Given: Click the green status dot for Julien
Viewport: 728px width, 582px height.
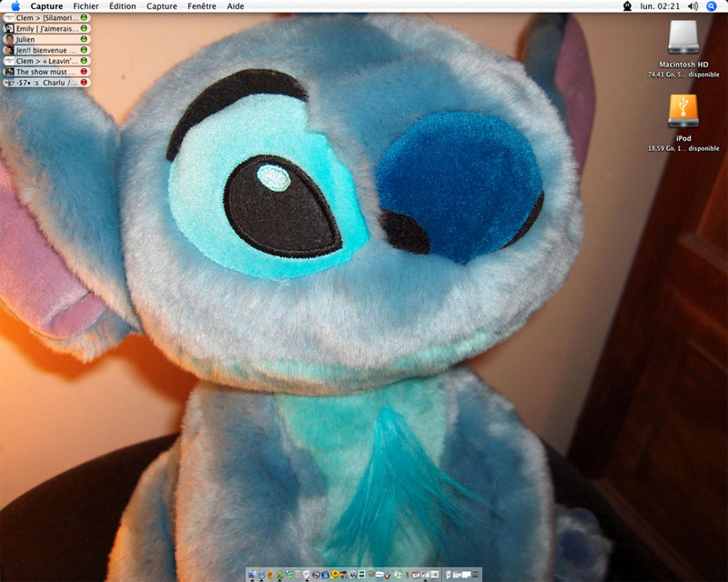Looking at the screenshot, I should [x=84, y=39].
